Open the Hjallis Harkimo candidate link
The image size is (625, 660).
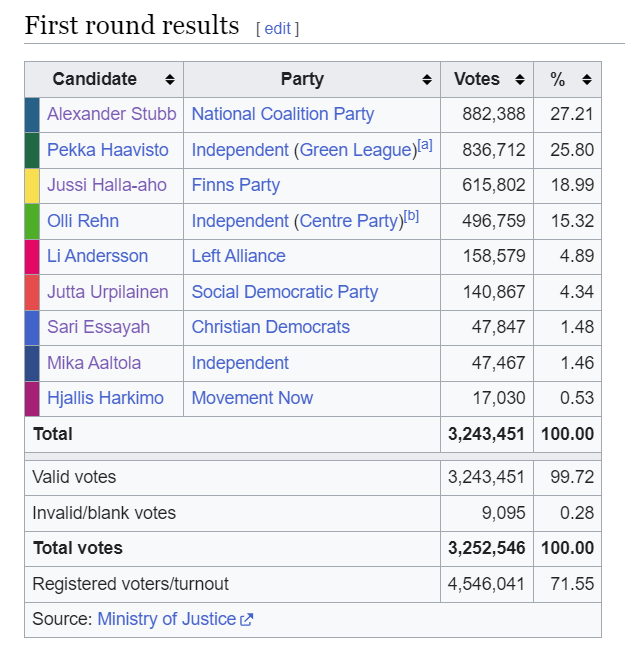(x=105, y=398)
